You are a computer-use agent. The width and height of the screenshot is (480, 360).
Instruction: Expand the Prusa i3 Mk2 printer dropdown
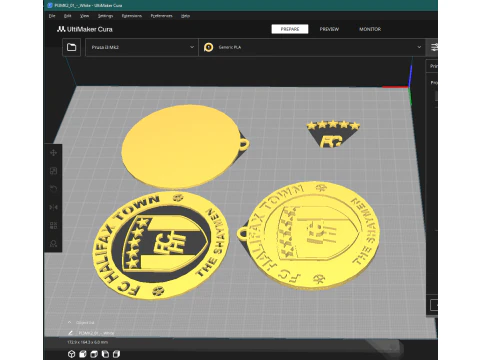point(142,47)
